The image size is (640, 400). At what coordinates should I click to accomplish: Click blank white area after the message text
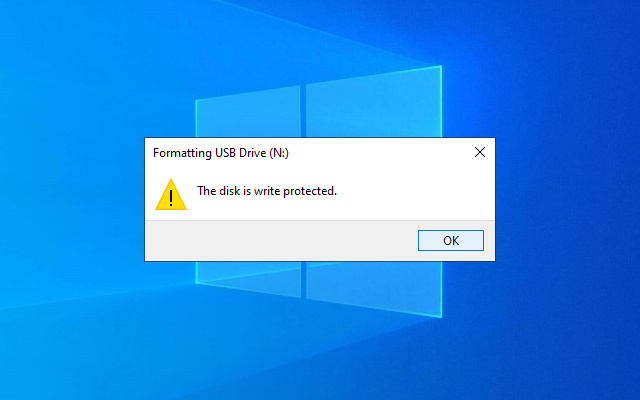coord(412,191)
